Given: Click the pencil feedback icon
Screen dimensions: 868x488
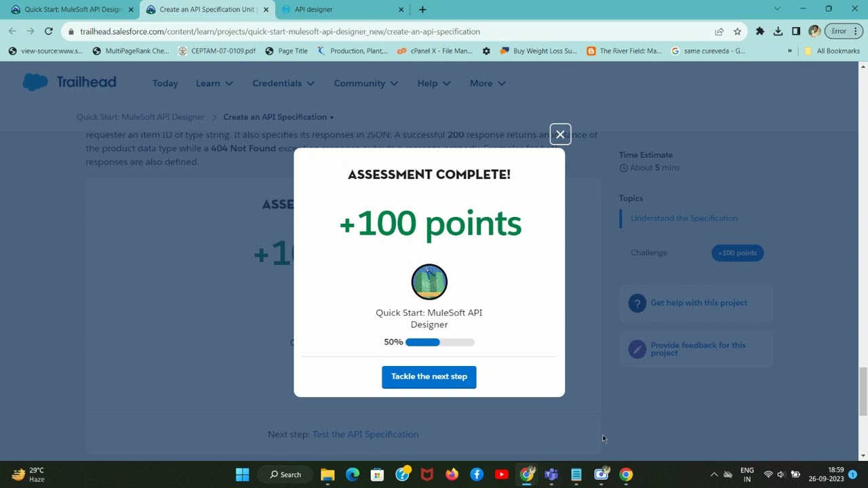Looking at the screenshot, I should pos(637,349).
